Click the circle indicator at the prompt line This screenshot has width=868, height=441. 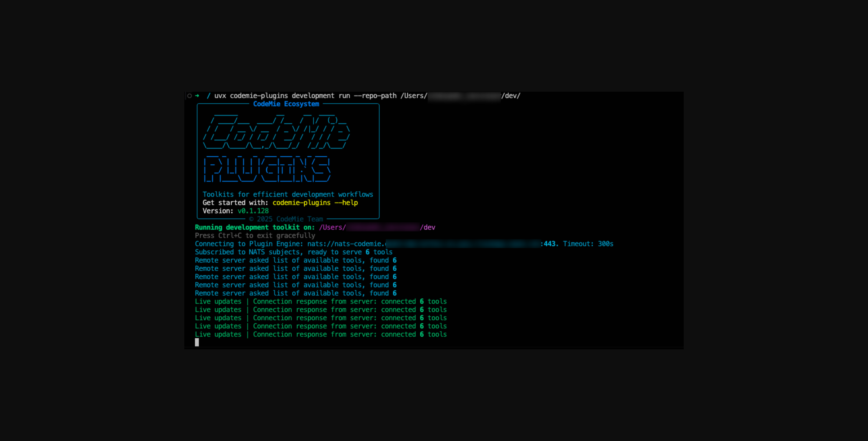(x=190, y=96)
